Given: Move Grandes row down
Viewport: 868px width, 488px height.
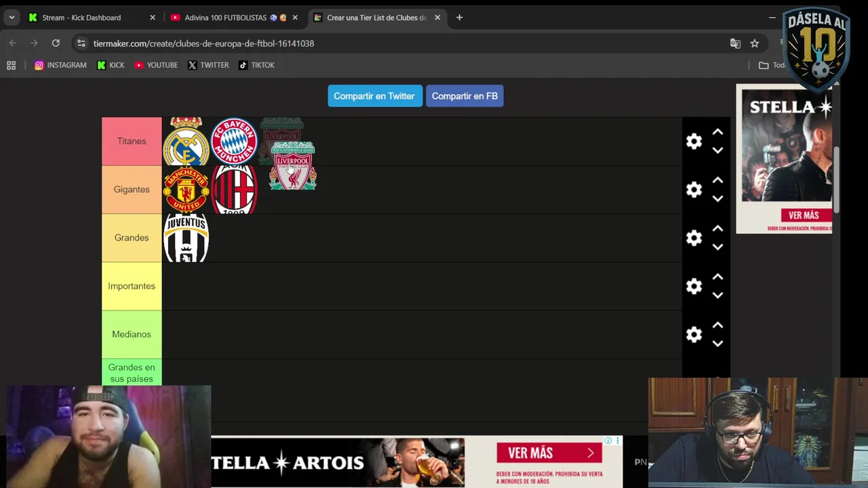Looking at the screenshot, I should click(x=717, y=247).
